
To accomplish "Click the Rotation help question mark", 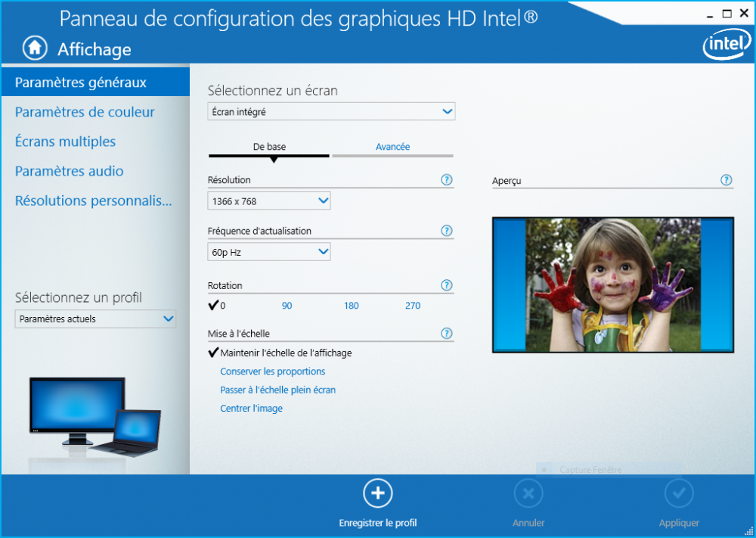I will click(446, 285).
